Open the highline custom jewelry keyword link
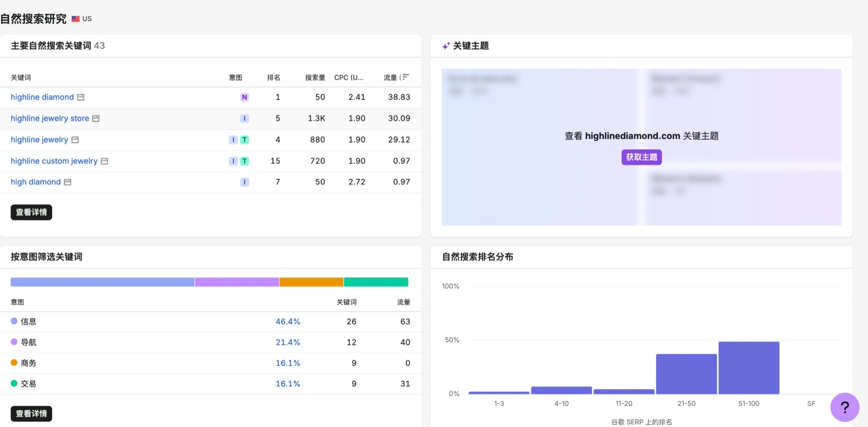Viewport: 868px width, 427px height. [54, 161]
